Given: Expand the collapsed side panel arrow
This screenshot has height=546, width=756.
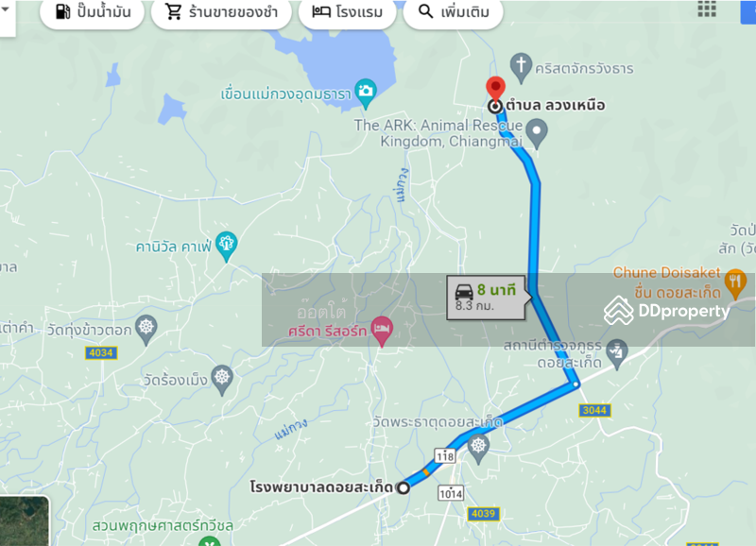Looking at the screenshot, I should coord(6,9).
